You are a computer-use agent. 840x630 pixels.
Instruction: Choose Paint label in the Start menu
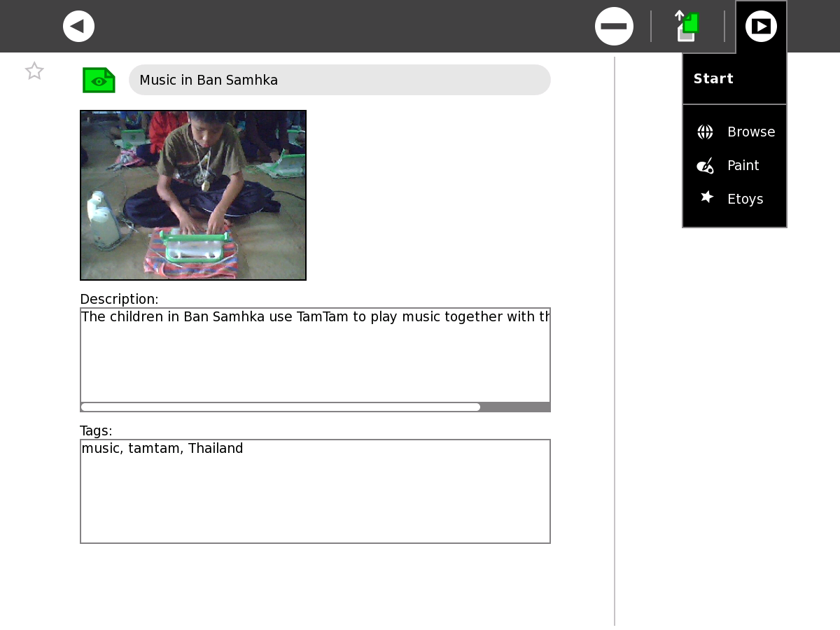(x=743, y=166)
